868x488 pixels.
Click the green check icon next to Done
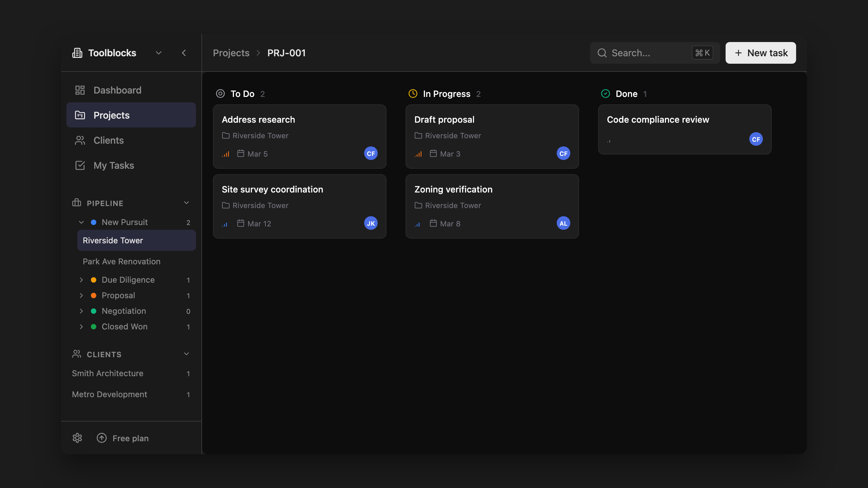point(606,94)
